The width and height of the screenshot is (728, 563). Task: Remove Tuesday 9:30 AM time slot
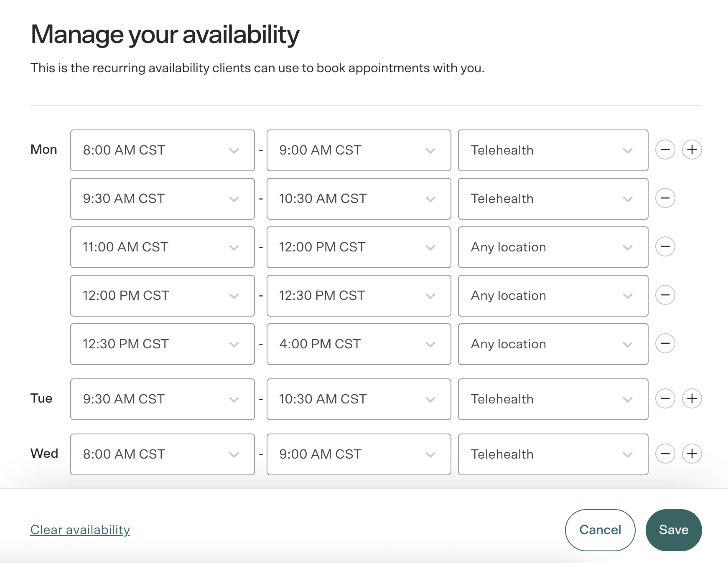(665, 398)
